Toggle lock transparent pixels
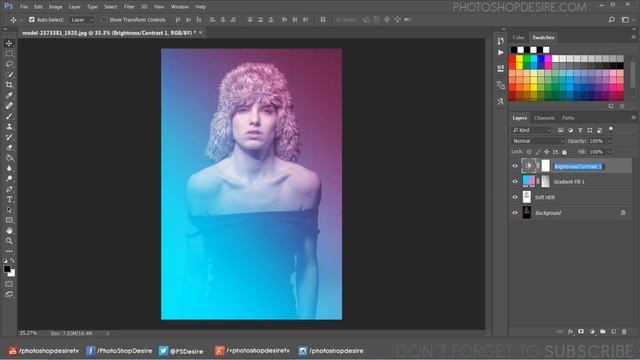The width and height of the screenshot is (640, 360). pos(529,152)
